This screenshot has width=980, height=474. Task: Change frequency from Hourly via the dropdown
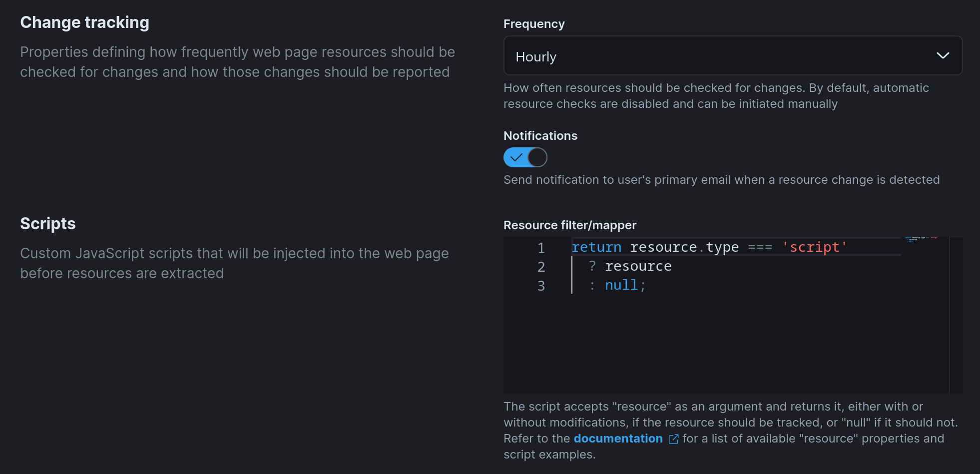[x=732, y=56]
